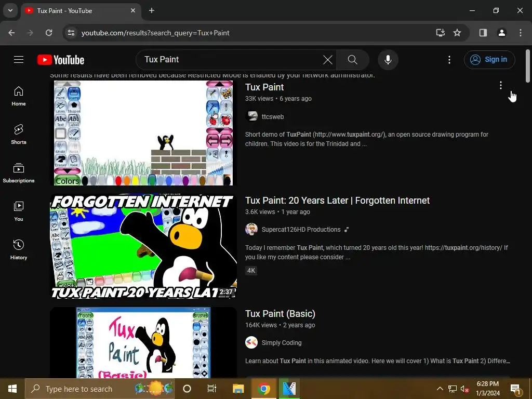Open Subscriptions in sidebar

[19, 172]
